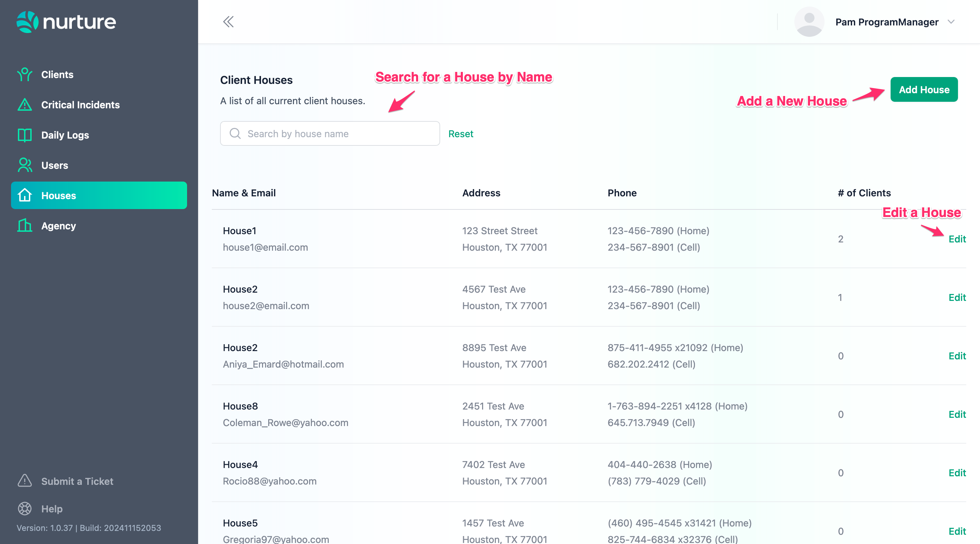This screenshot has width=980, height=544.
Task: Click the Help lifebuoy icon
Action: (25, 509)
